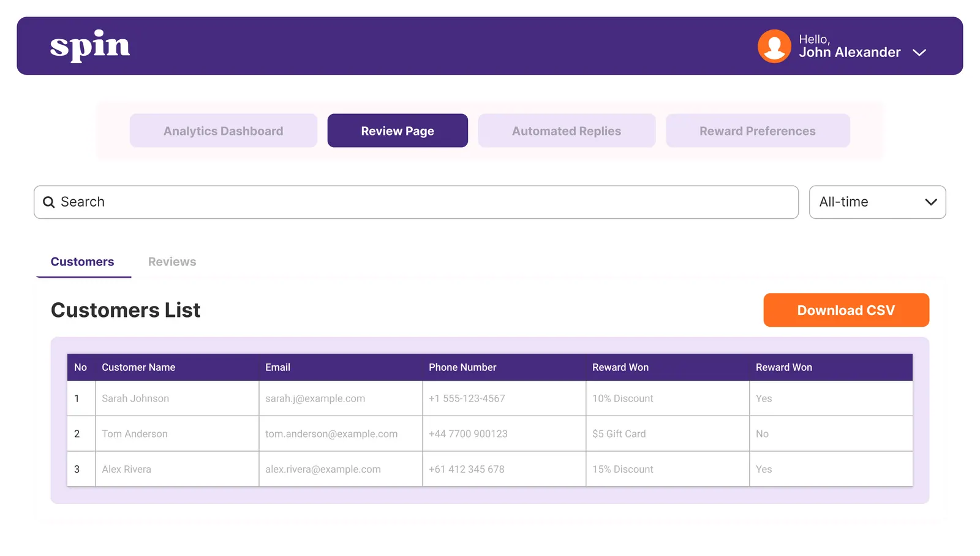The height and width of the screenshot is (556, 980).
Task: Open Reward Preferences tab
Action: click(758, 131)
